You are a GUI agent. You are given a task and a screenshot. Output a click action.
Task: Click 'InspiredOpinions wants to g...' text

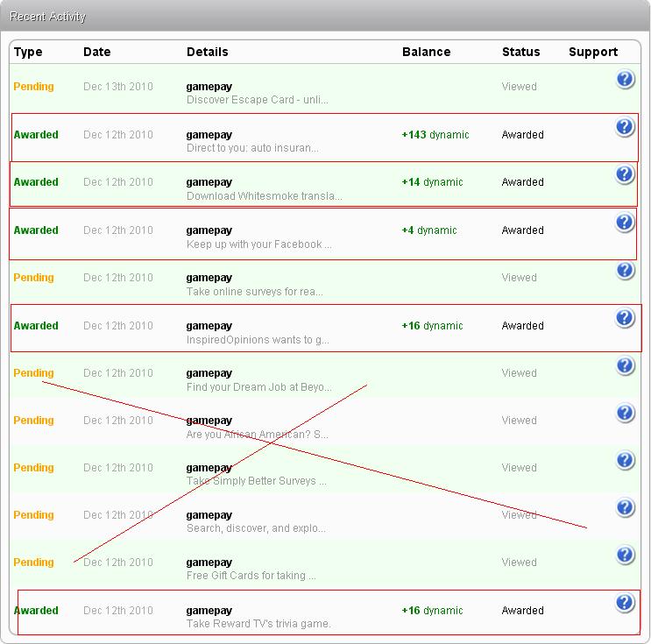[x=258, y=340]
